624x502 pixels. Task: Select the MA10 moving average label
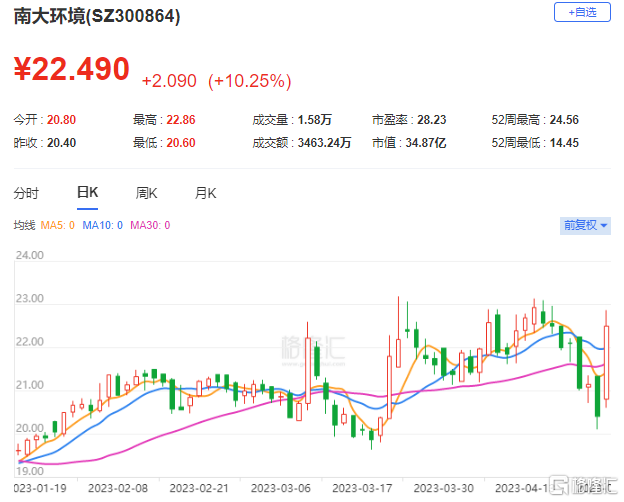tap(102, 225)
